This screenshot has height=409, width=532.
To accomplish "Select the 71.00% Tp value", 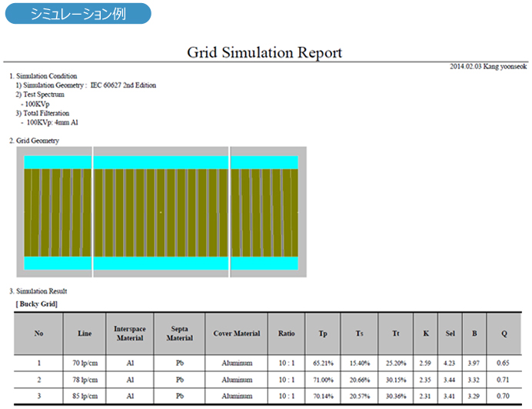I will pos(323,380).
